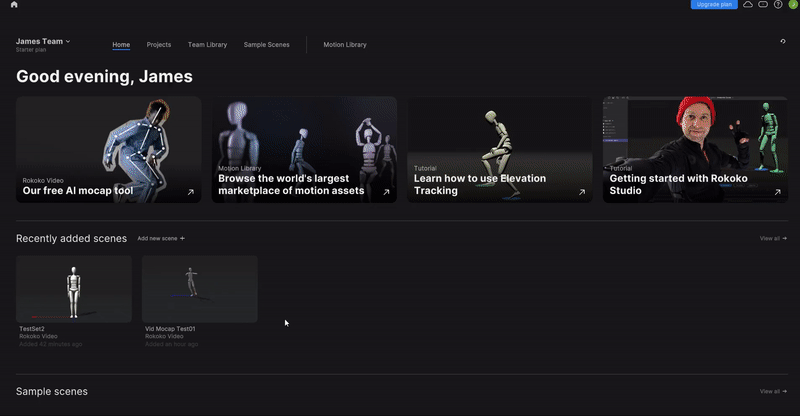Image resolution: width=800 pixels, height=416 pixels.
Task: Open the Vid Mocap Test01 scene thumbnail
Action: pos(199,288)
